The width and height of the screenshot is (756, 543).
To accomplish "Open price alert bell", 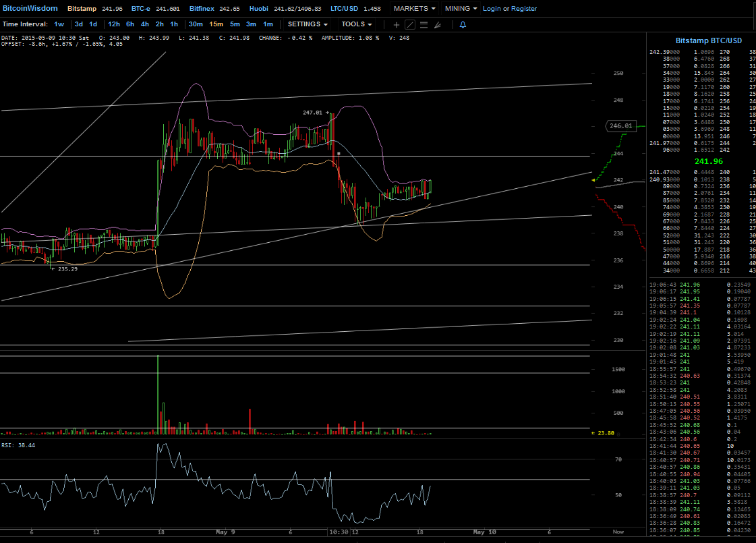I will tap(463, 24).
